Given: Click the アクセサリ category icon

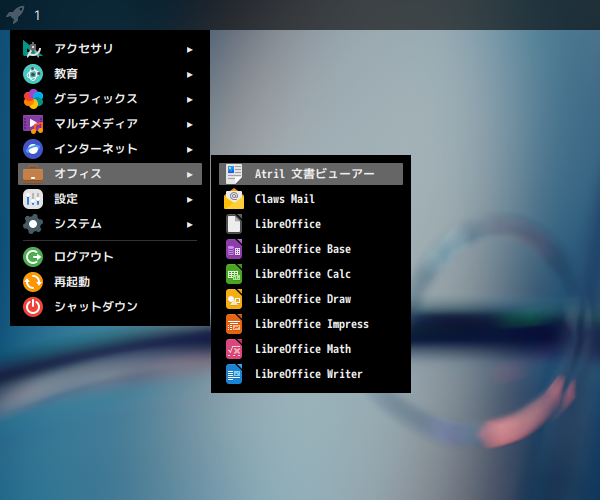Looking at the screenshot, I should tap(33, 49).
